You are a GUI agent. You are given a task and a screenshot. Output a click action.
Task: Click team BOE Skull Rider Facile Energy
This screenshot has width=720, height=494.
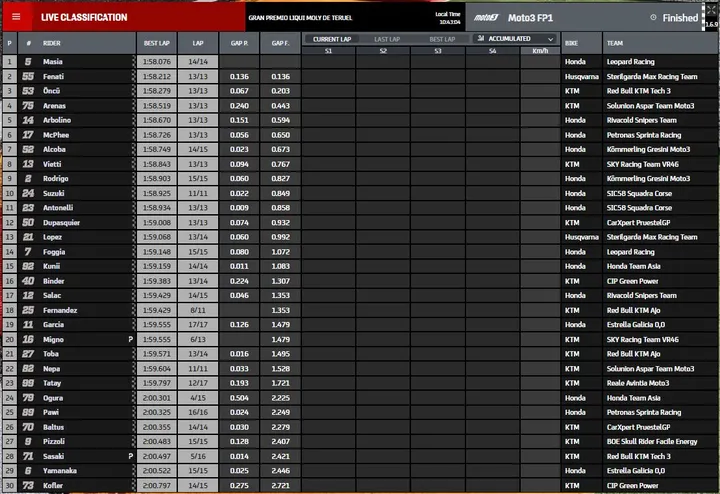[x=652, y=441]
